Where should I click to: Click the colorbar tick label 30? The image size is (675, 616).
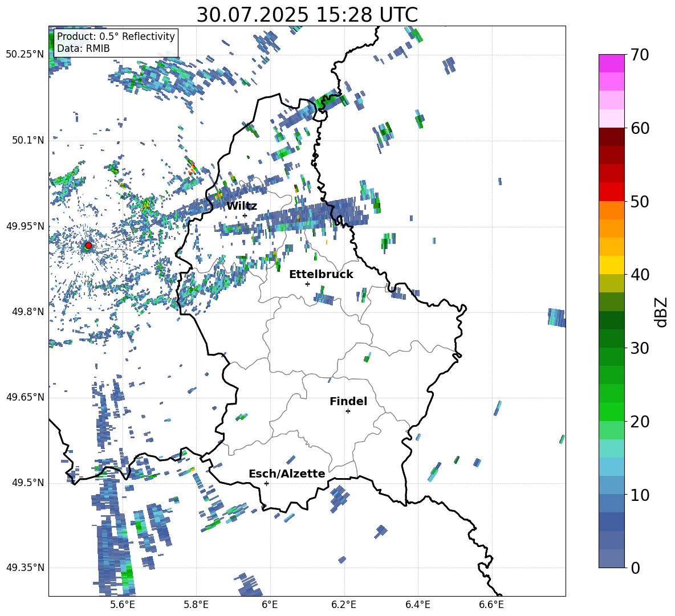coord(640,348)
